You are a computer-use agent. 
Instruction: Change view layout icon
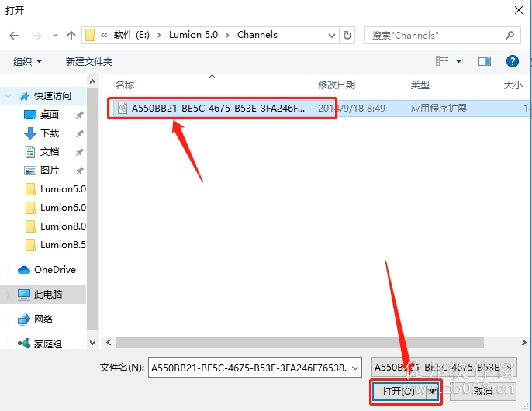point(442,61)
